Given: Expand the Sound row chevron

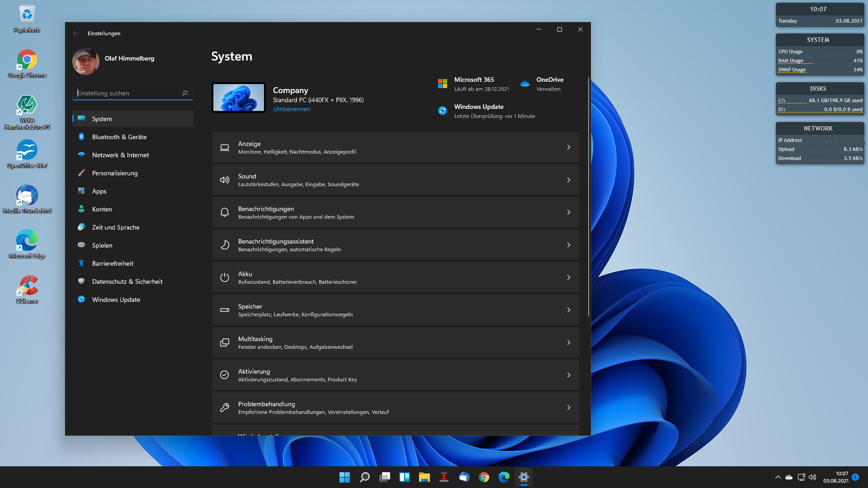Looking at the screenshot, I should pos(568,180).
